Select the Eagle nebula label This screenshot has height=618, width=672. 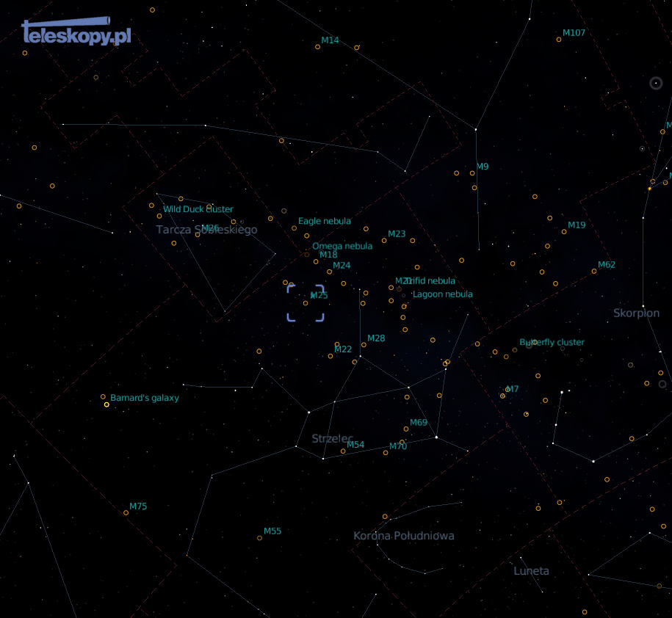coord(324,221)
